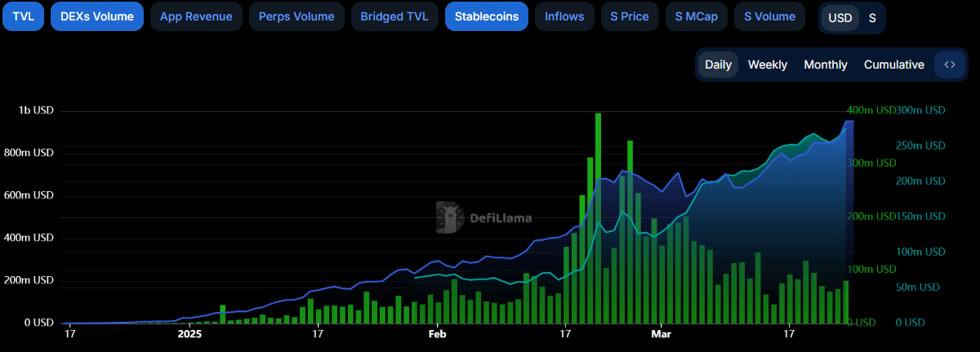Click the Feb label on time axis
The height and width of the screenshot is (352, 980).
(437, 333)
